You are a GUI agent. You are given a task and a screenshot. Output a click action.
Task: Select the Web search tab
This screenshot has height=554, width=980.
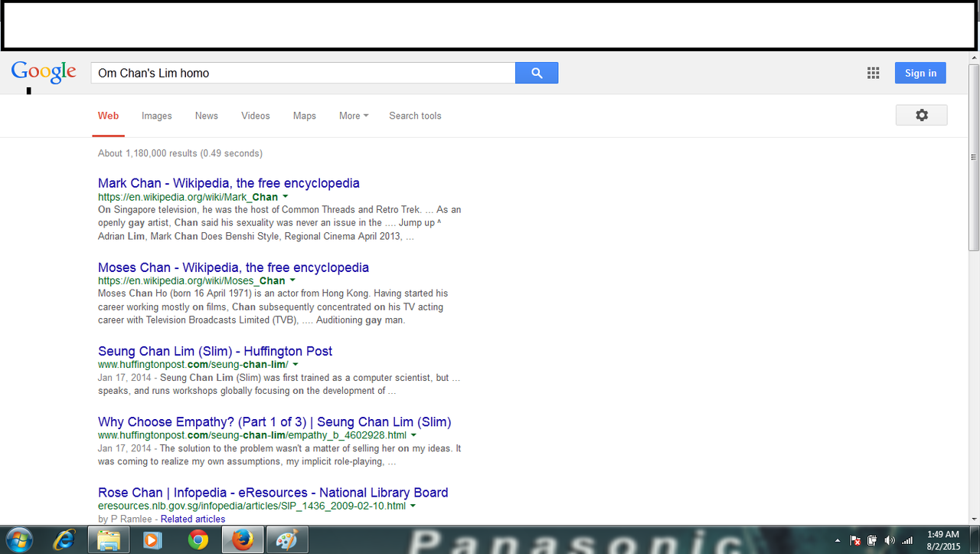(x=108, y=116)
